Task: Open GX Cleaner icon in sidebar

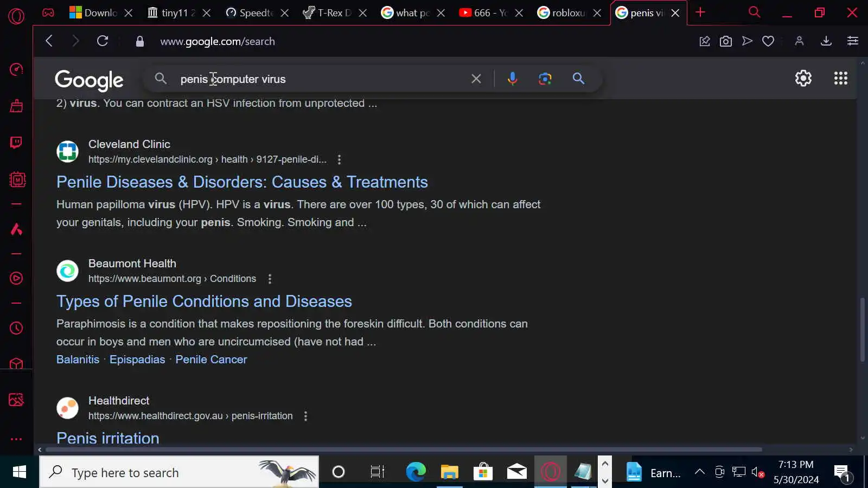Action: [16, 106]
